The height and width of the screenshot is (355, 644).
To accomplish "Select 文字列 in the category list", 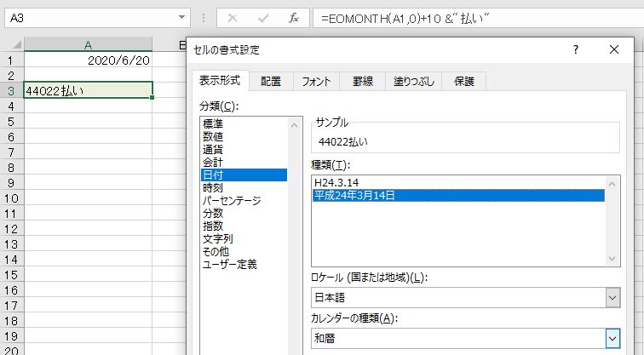I will 244,238.
